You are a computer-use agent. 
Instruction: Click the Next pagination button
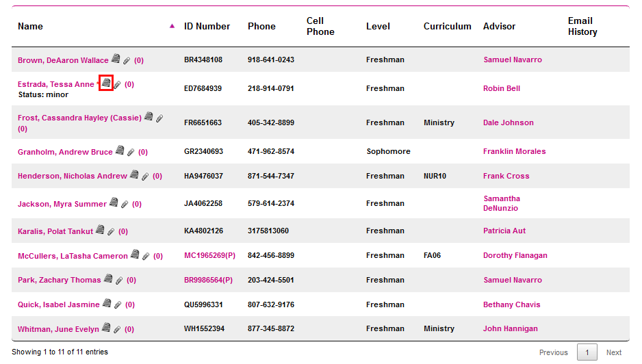[614, 352]
